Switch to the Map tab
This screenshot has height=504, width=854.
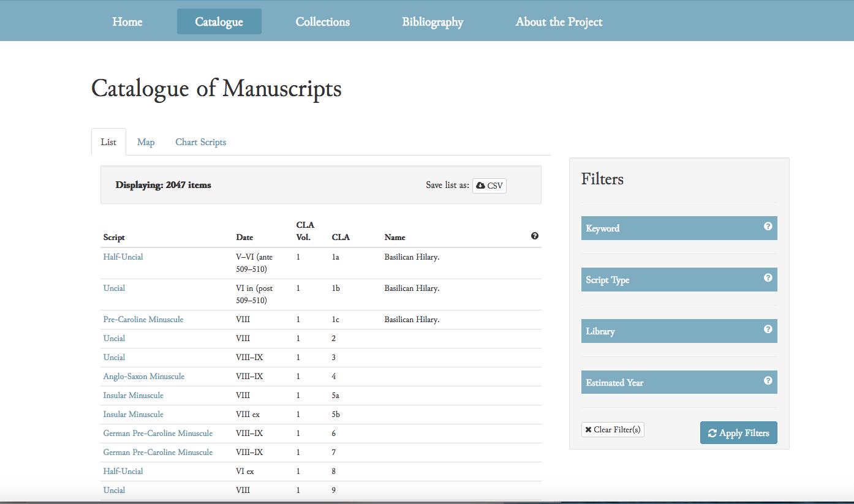[146, 142]
